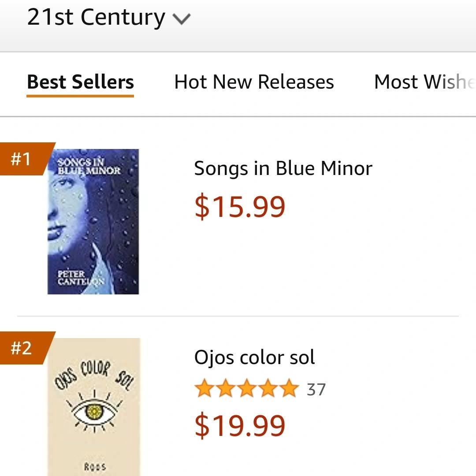This screenshot has width=476, height=476.
Task: Click the $19.99 price
Action: tap(240, 425)
